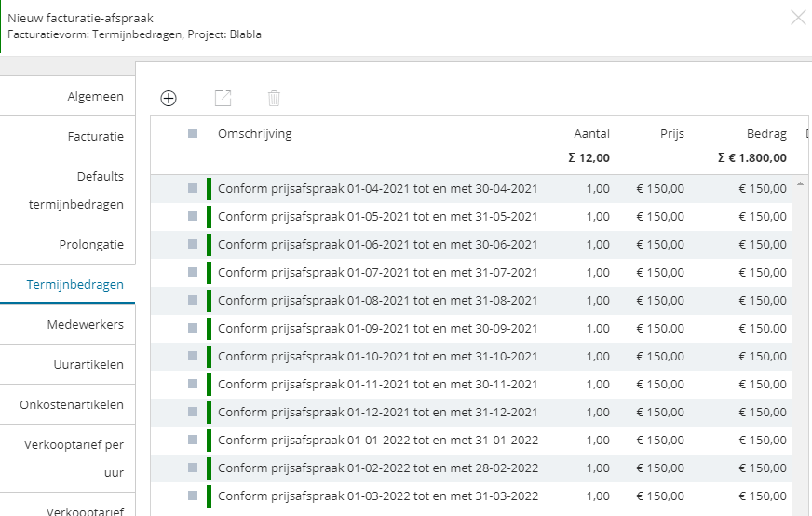Check the row for 01-11-2021 period
This screenshot has height=516, width=812.
click(193, 385)
